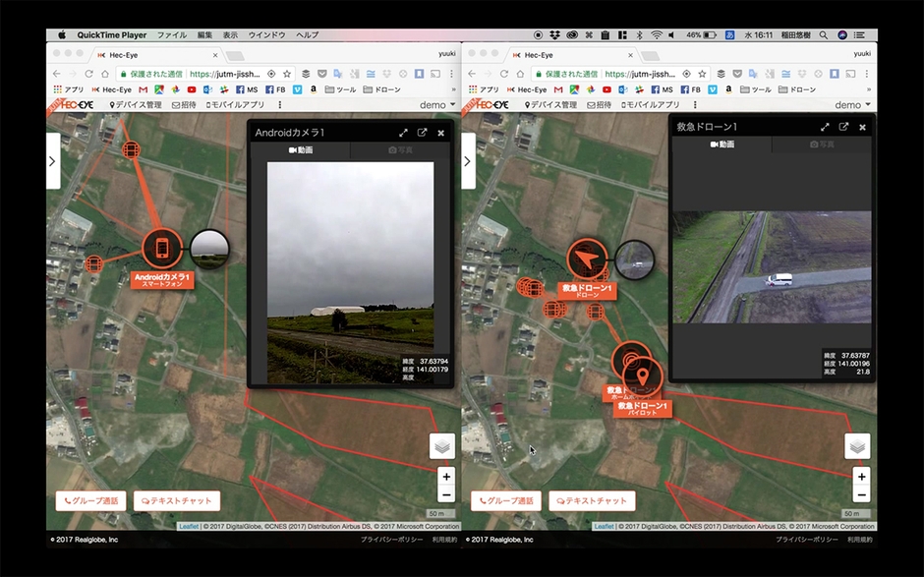Open the ウインドウ menu in macOS menu bar
Screen dimensions: 924x577
click(267, 34)
